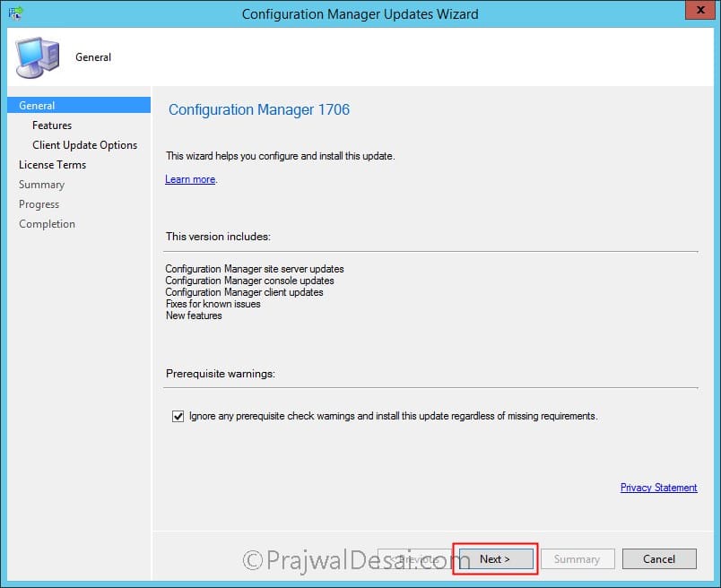Image resolution: width=721 pixels, height=588 pixels.
Task: Click the 'General' header title text
Action: (x=93, y=57)
